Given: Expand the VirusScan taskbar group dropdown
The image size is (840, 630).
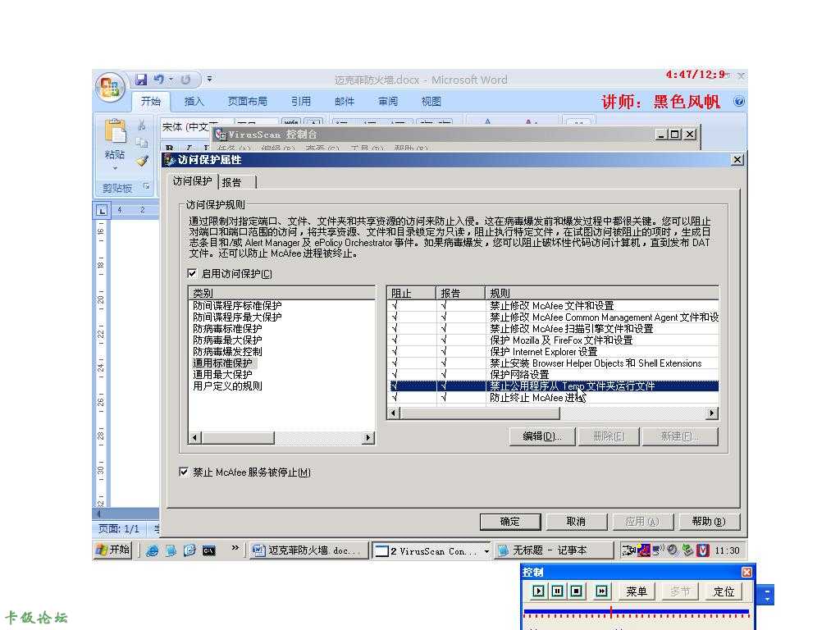Looking at the screenshot, I should tap(486, 550).
